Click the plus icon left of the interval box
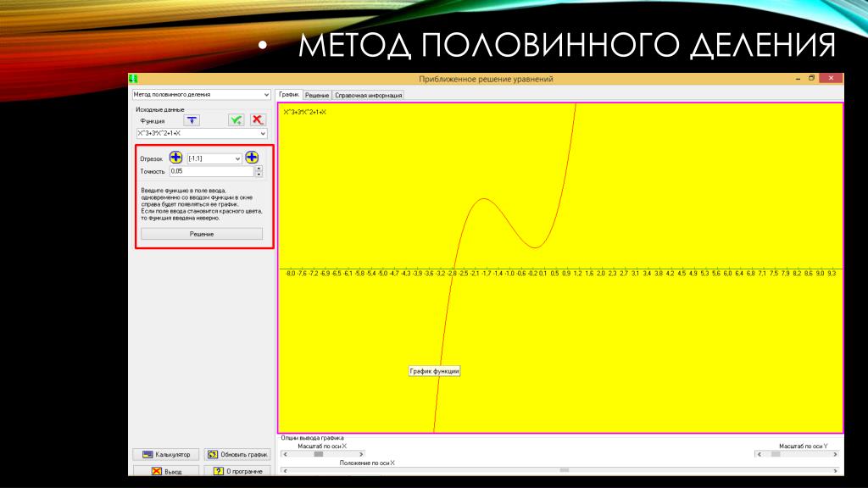 click(175, 158)
